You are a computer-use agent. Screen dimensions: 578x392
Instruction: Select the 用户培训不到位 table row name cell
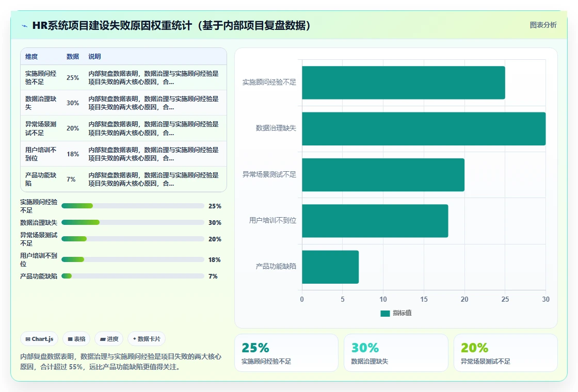[41, 154]
